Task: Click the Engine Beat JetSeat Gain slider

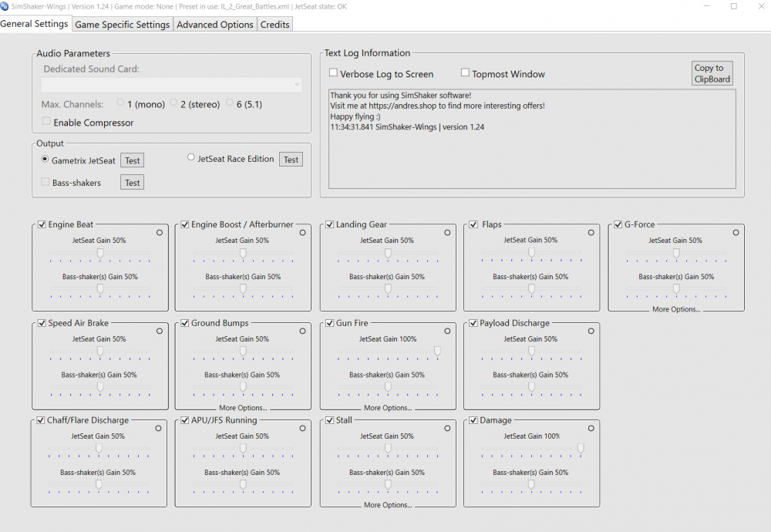Action: click(99, 254)
